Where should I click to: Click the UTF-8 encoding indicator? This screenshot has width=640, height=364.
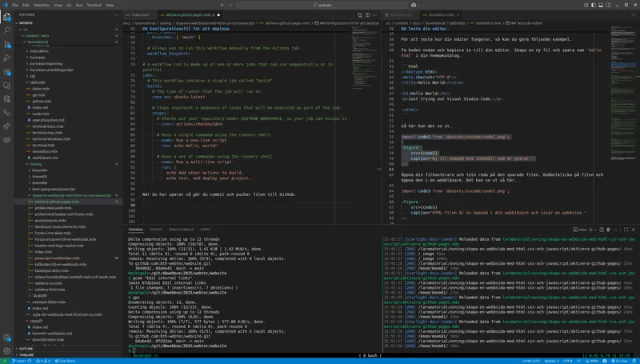[x=568, y=361]
